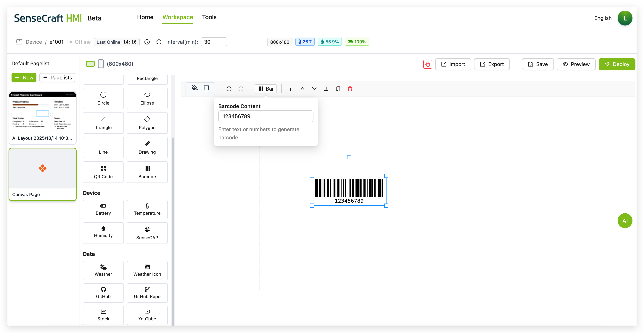Click the redo arrow icon
Screen dimensions: 644x333
coord(241,89)
